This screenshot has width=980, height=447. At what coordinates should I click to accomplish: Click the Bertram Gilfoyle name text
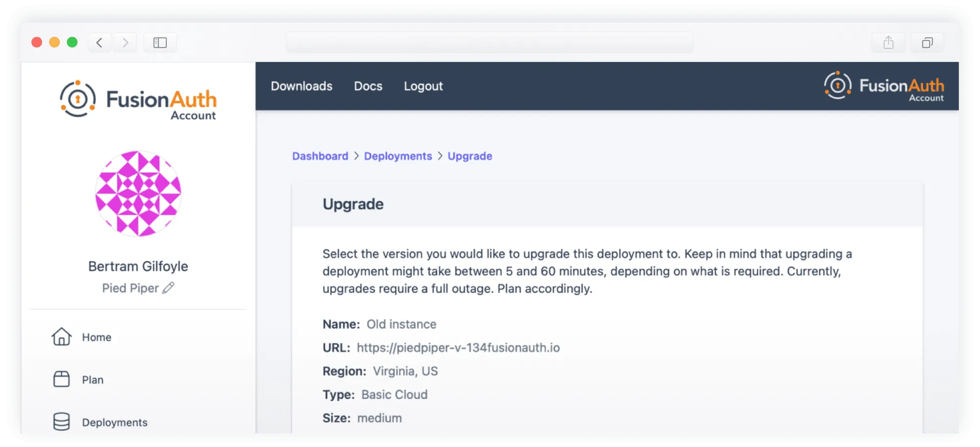[x=138, y=266]
